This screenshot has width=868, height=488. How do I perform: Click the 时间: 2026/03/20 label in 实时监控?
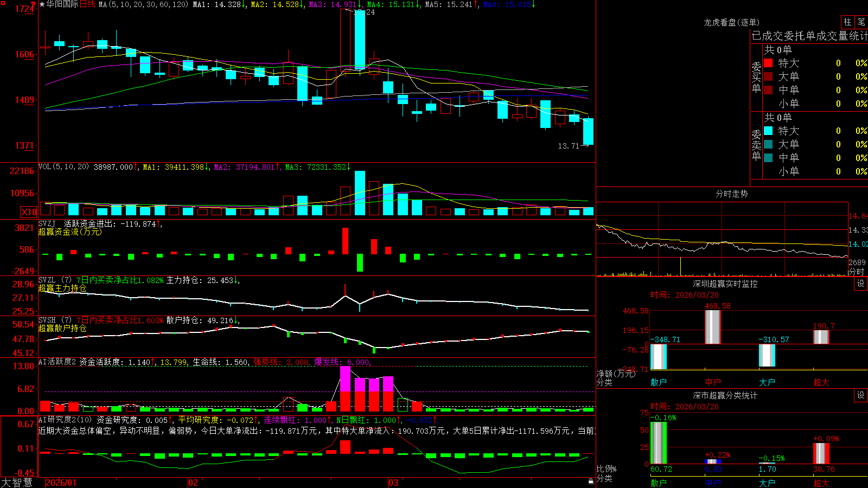click(x=685, y=295)
